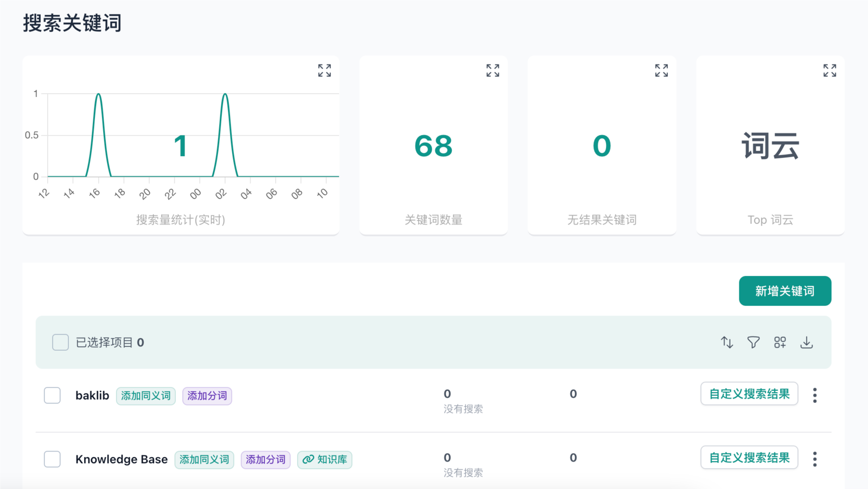Screen dimensions: 868x489
Task: Expand the 无结果关键词 card
Action: 661,70
